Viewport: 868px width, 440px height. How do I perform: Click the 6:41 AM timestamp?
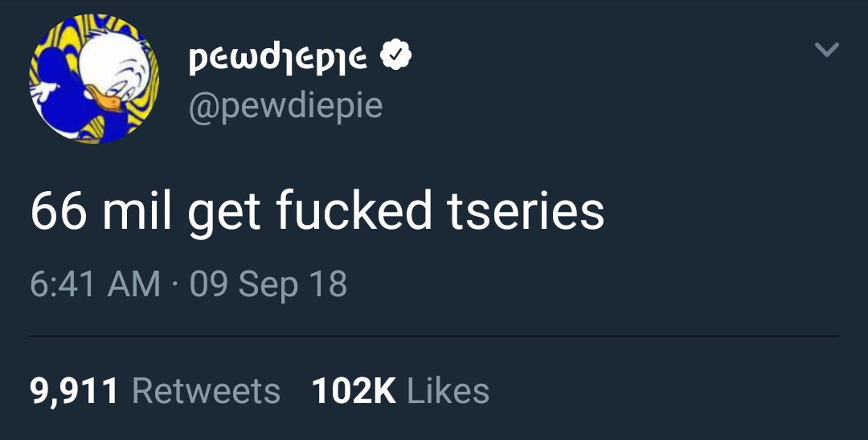coord(95,283)
